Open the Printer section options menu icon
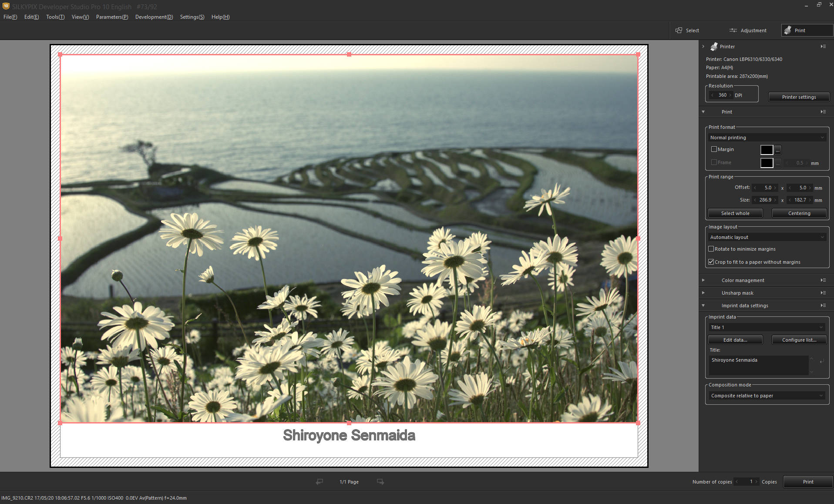Viewport: 834px width, 504px height. coord(823,47)
